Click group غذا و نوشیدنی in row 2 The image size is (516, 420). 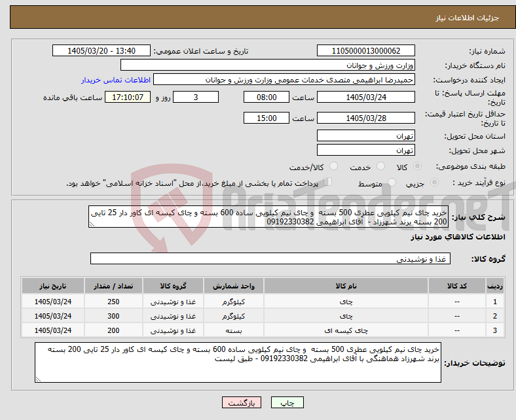(173, 316)
